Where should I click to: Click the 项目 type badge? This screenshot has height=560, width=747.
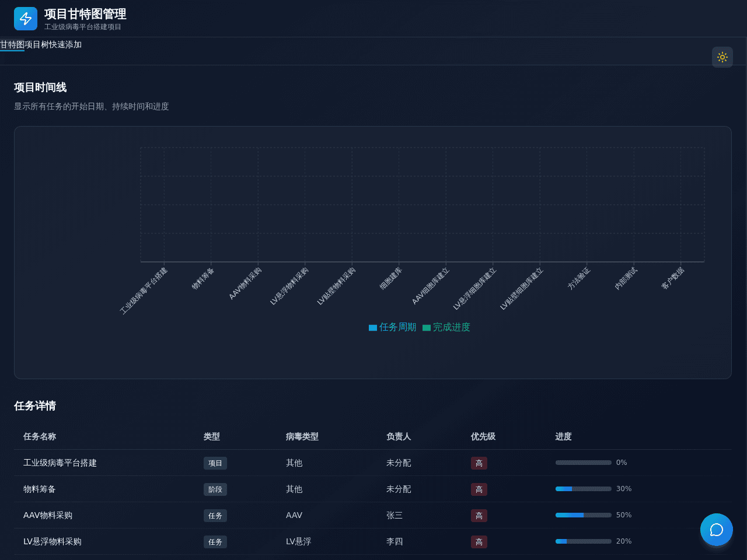click(x=215, y=463)
